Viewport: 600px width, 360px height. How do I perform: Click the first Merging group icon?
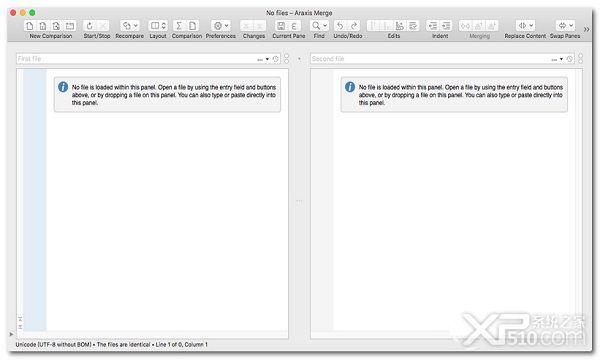(465, 26)
